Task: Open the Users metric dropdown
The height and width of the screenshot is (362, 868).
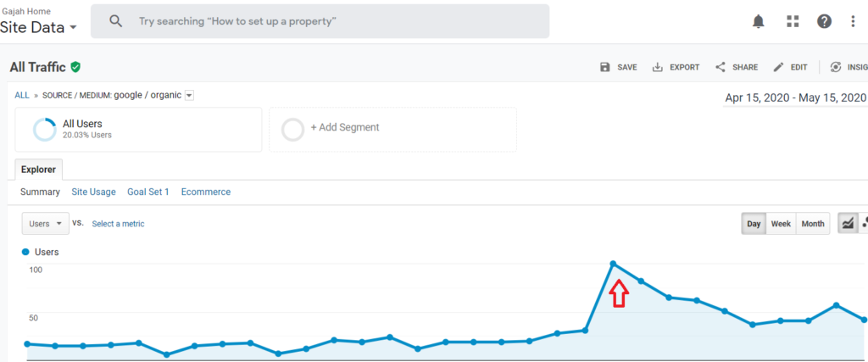Action: (x=45, y=224)
